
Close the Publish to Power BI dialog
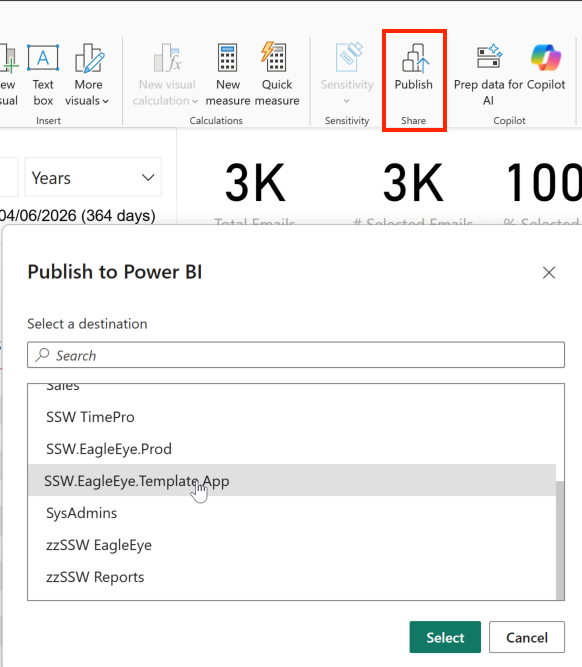pyautogui.click(x=549, y=273)
